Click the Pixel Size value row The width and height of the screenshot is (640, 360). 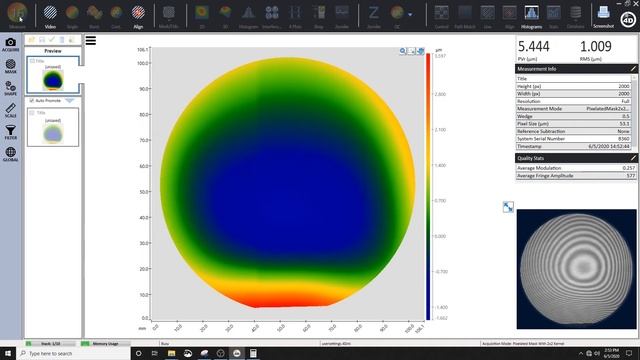(x=573, y=124)
